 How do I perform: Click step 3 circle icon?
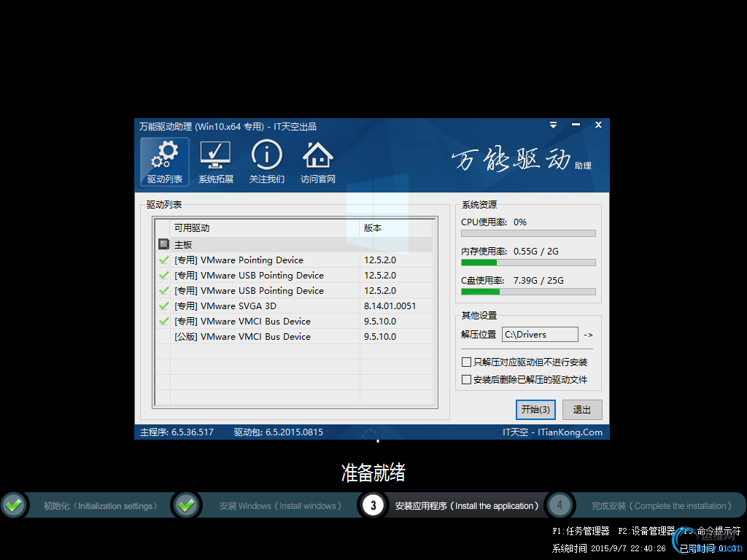click(373, 505)
